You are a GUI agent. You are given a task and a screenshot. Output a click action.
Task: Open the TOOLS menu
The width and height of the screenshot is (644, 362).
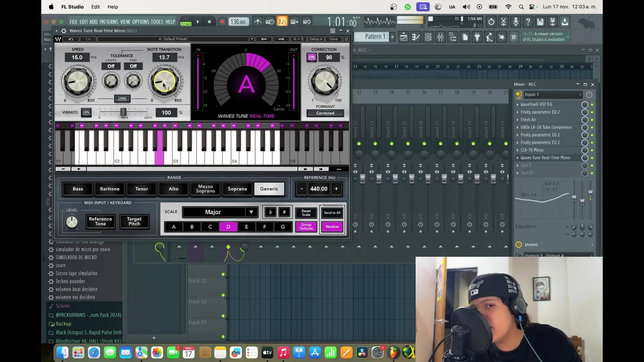click(x=157, y=22)
